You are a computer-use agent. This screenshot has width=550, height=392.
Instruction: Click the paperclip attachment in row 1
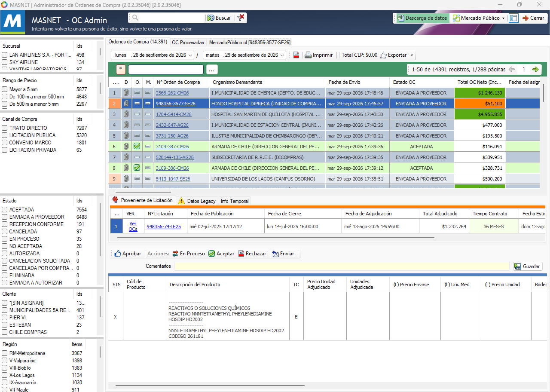[x=126, y=92]
